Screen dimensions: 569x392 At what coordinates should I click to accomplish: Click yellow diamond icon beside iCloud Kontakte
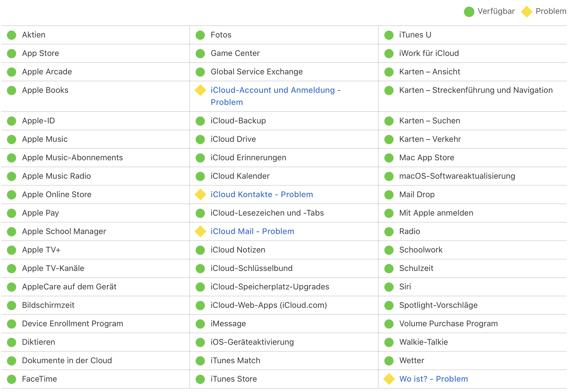pos(200,195)
